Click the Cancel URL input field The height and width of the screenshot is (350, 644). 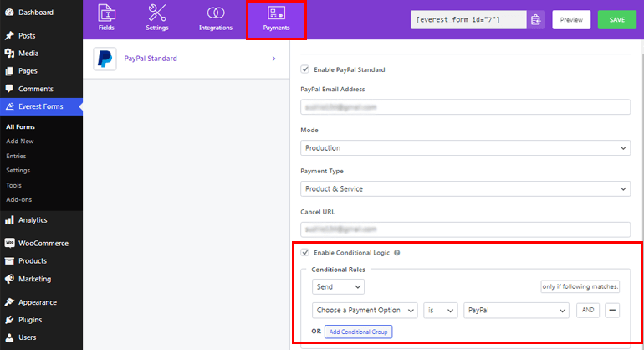465,229
